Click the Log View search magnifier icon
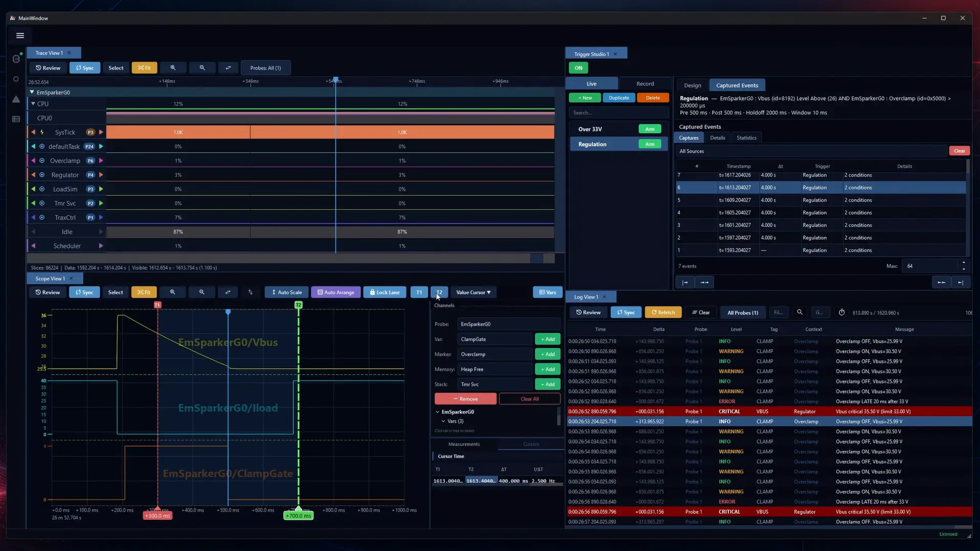Image resolution: width=980 pixels, height=551 pixels. click(x=800, y=312)
